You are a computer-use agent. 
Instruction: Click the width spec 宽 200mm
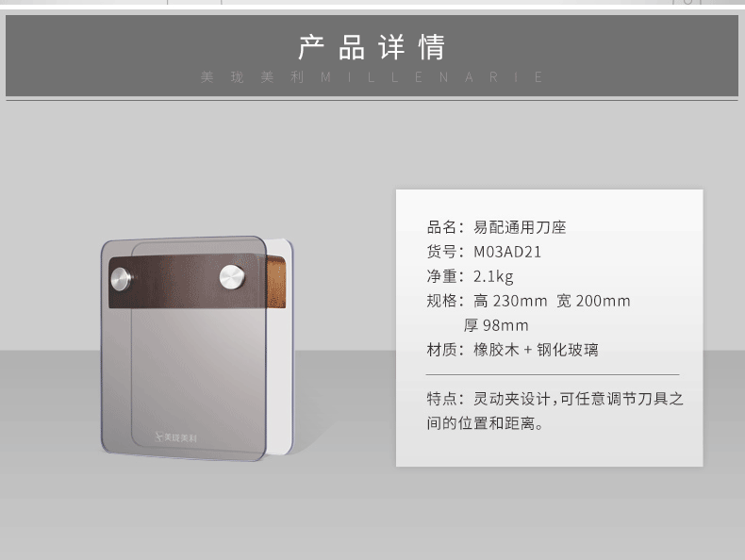593,301
